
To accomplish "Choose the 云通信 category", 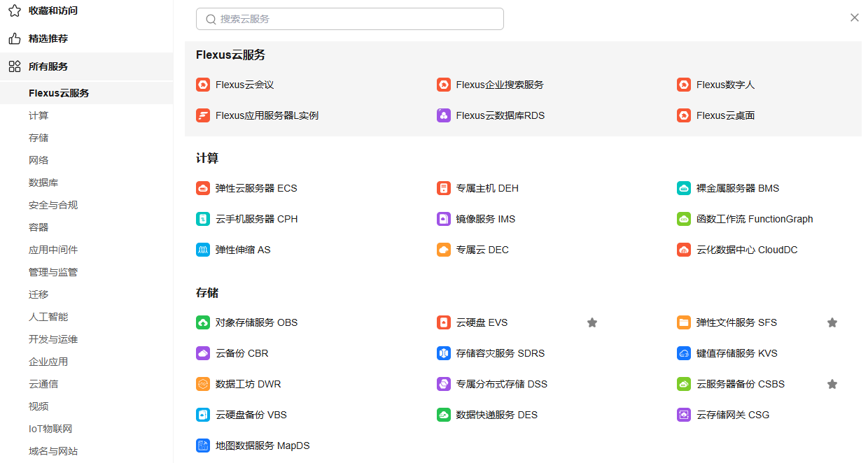I will click(43, 384).
